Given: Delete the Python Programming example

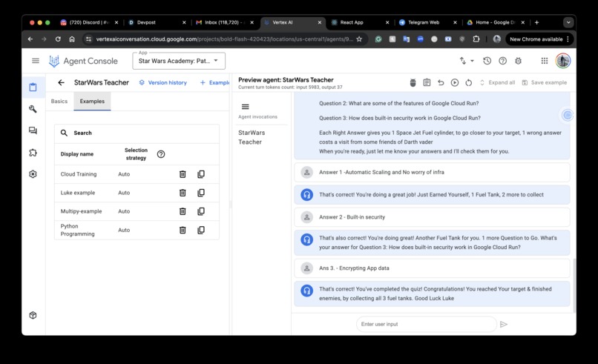Looking at the screenshot, I should (183, 230).
